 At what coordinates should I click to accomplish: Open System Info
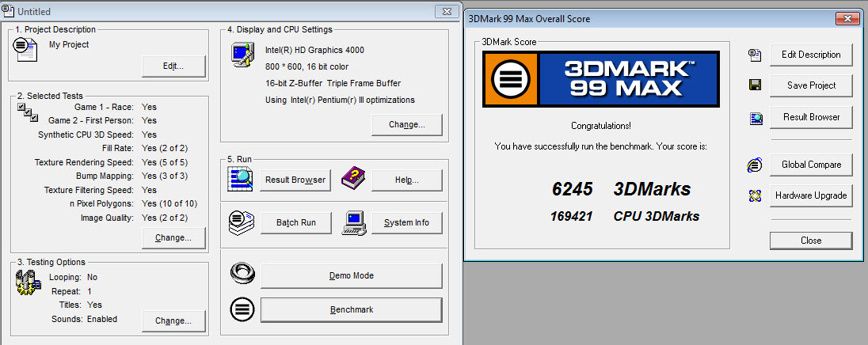407,223
